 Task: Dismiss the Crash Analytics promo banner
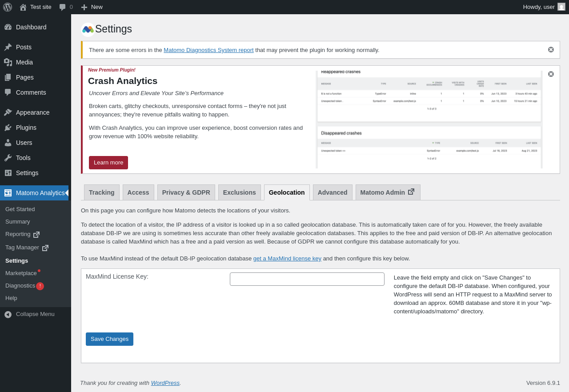(551, 74)
